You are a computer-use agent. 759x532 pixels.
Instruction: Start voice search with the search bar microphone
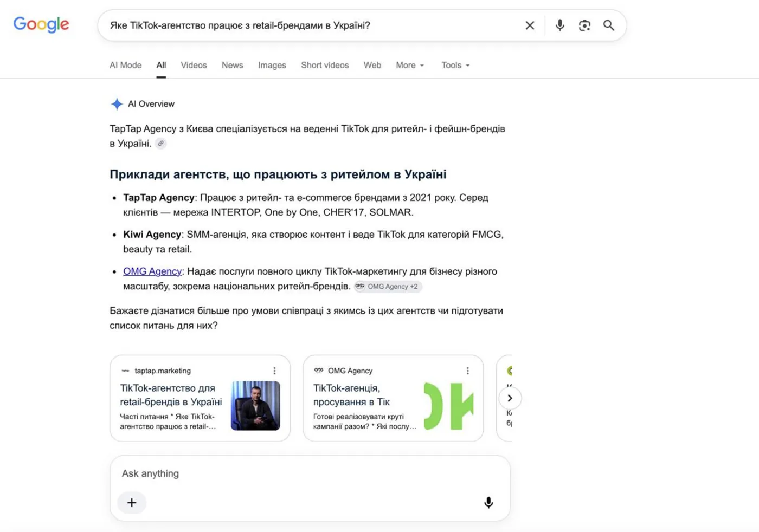(560, 25)
